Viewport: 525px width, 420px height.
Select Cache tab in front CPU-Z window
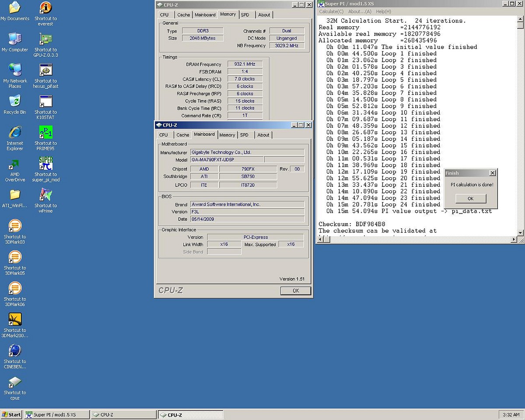point(183,135)
